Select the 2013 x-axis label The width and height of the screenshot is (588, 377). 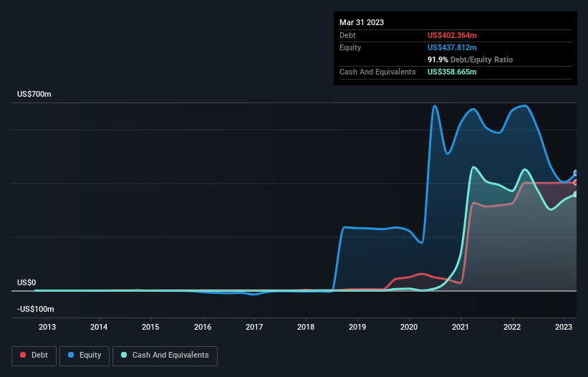coord(47,327)
